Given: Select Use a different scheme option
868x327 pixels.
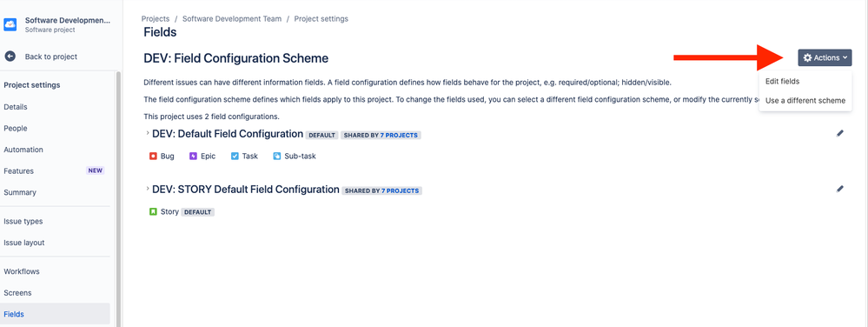Looking at the screenshot, I should 805,101.
